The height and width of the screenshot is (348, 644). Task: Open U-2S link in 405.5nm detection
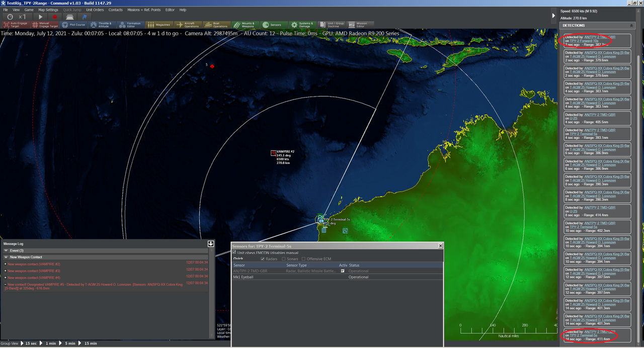pos(573,118)
